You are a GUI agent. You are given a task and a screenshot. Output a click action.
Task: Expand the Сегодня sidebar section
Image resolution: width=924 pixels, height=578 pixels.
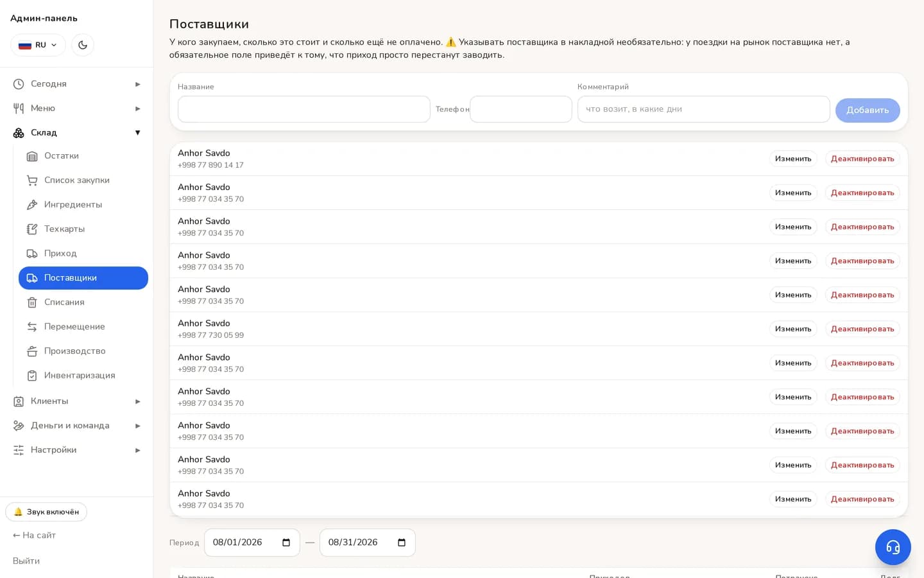76,84
